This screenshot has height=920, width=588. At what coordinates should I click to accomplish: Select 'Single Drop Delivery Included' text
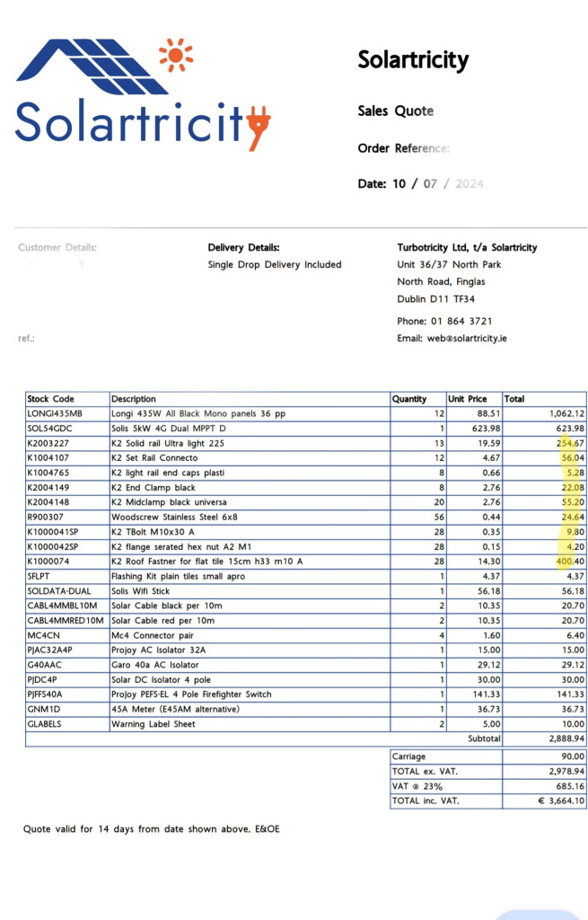275,265
